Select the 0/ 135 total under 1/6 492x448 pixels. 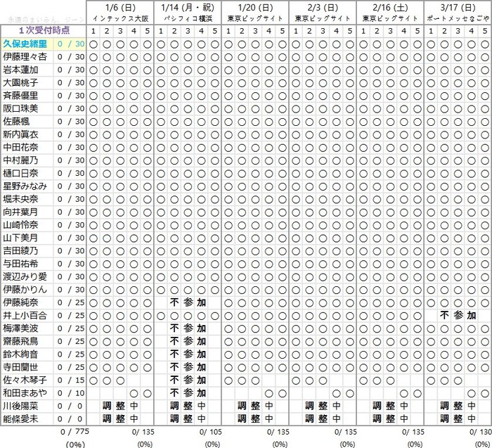coord(143,433)
